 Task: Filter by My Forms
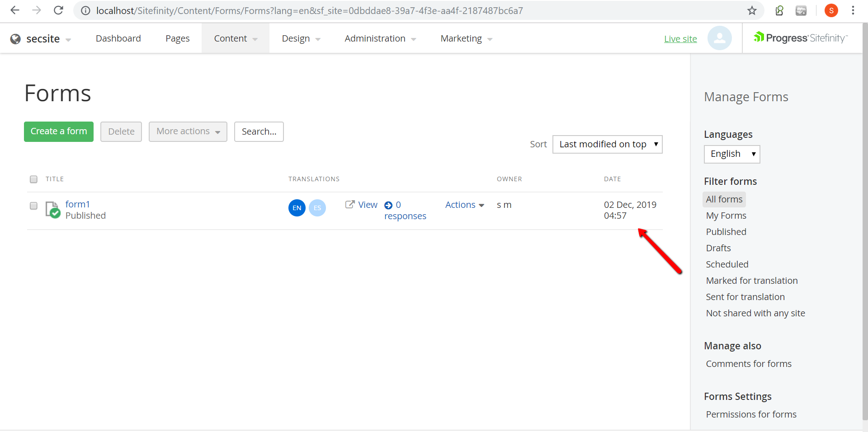click(726, 216)
